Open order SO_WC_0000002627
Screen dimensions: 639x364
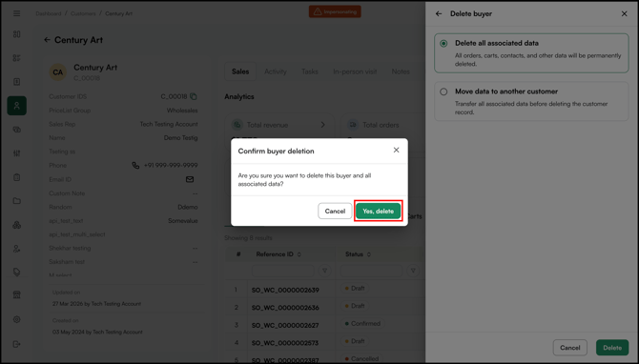point(285,325)
